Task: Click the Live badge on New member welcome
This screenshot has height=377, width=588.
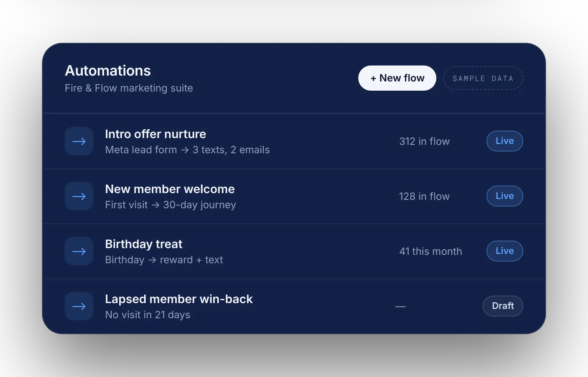Action: pyautogui.click(x=505, y=196)
